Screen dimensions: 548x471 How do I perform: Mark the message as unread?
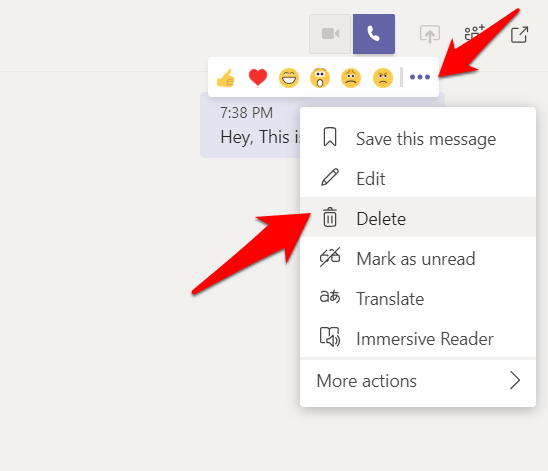coord(418,258)
